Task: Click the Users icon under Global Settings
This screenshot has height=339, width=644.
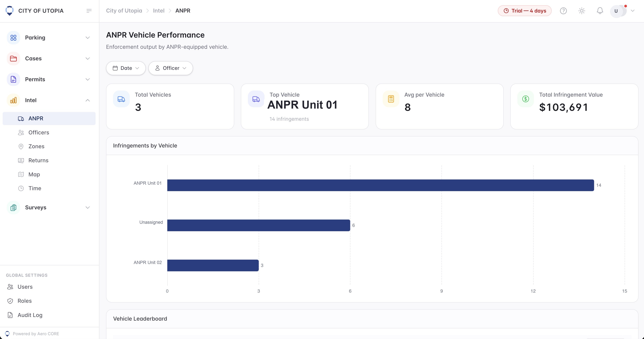Action: click(10, 287)
